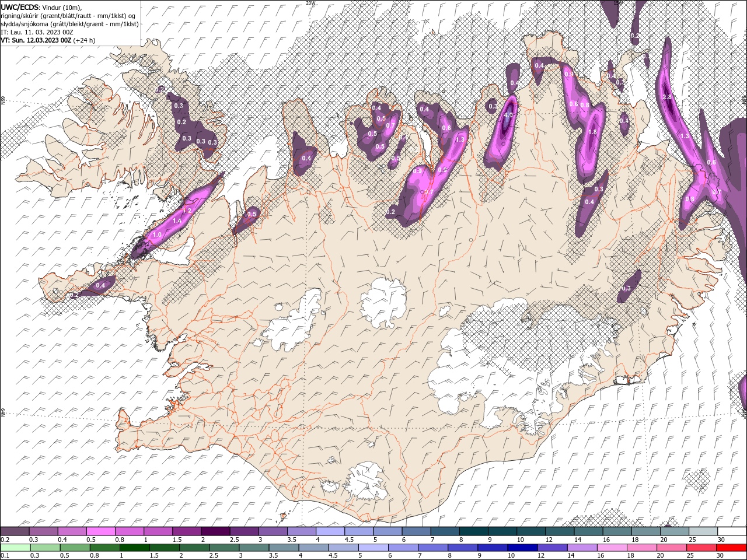The image size is (747, 560).
Task: Click the 1.8 snowfall value on the map
Action: (593, 132)
